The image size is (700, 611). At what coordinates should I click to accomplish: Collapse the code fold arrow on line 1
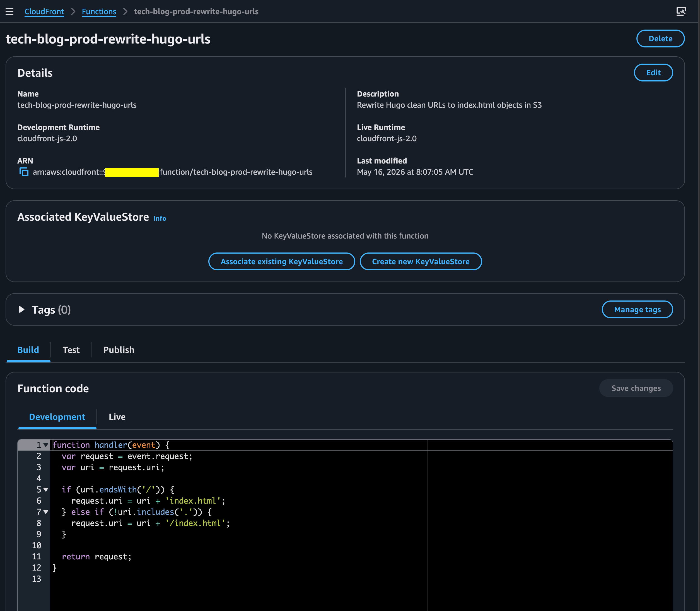tap(46, 445)
